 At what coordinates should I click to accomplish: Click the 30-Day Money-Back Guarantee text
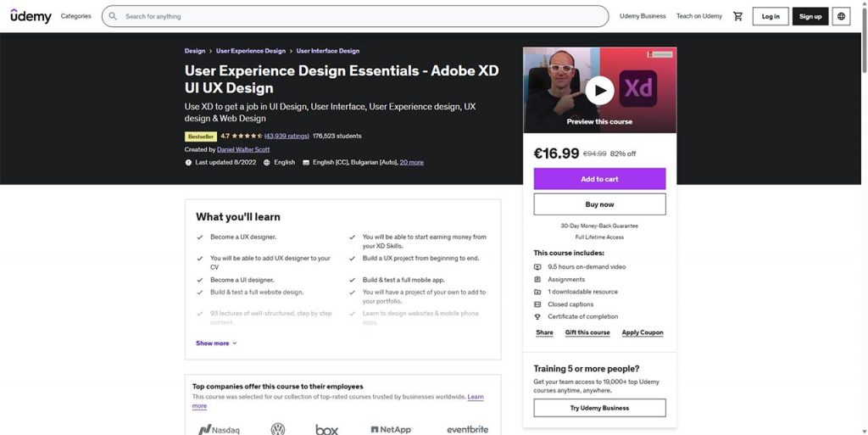[599, 226]
